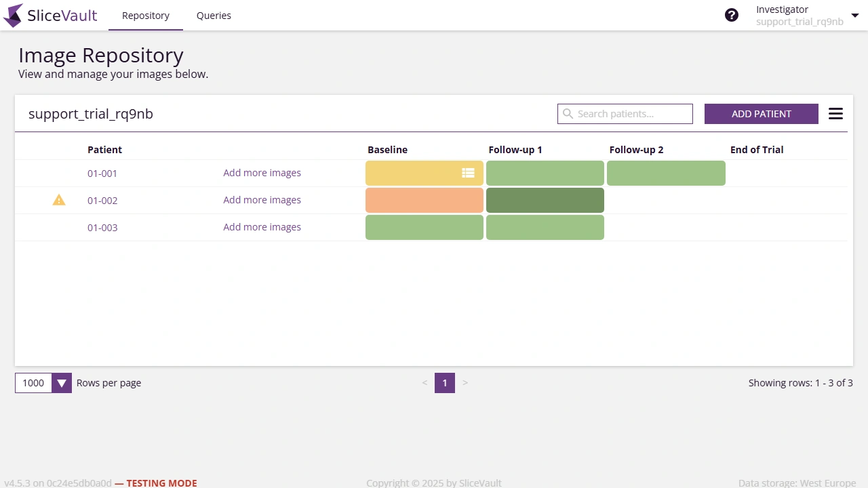
Task: Select the Follow-up 1 cell for 01-003
Action: coord(545,227)
